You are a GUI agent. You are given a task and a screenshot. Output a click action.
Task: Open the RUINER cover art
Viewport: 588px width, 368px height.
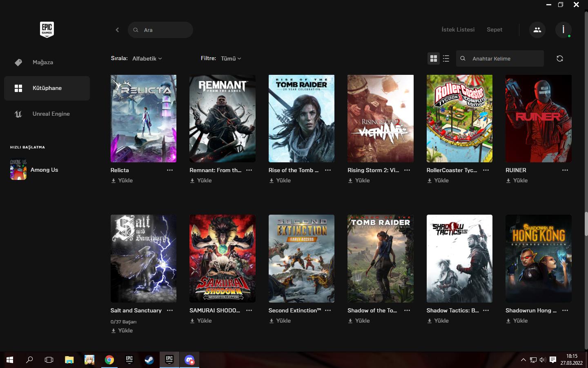click(x=539, y=119)
